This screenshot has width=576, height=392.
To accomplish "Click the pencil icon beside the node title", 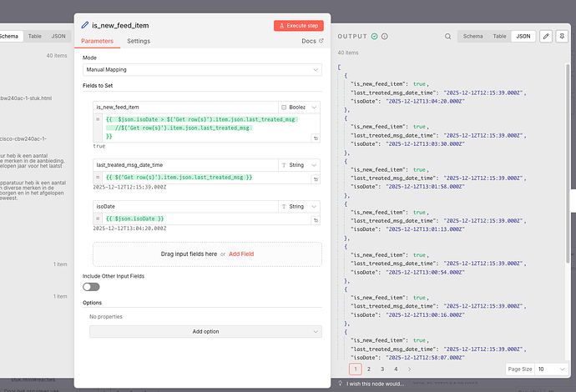I will click(85, 25).
